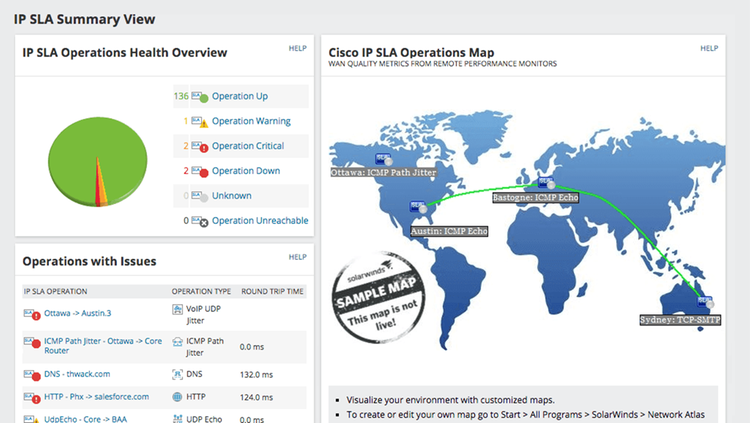Click the UDP Echo type icon
Screen dimensions: 750x423
(x=177, y=419)
